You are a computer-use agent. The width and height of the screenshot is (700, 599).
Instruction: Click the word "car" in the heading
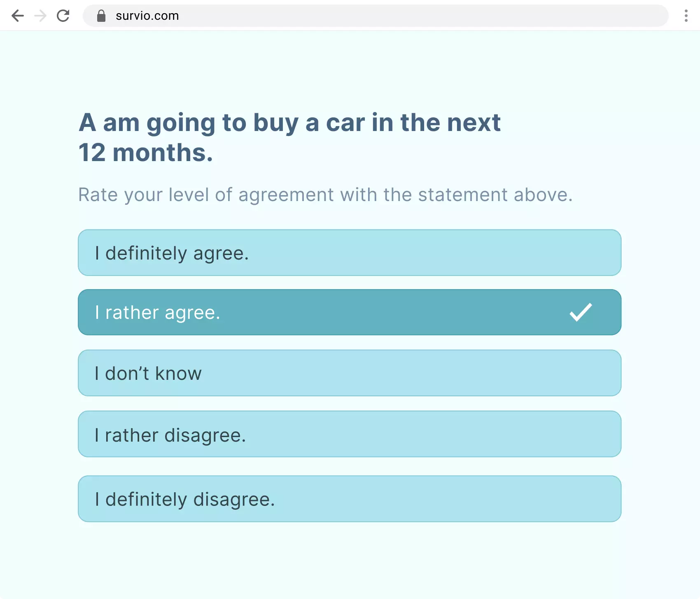point(345,122)
